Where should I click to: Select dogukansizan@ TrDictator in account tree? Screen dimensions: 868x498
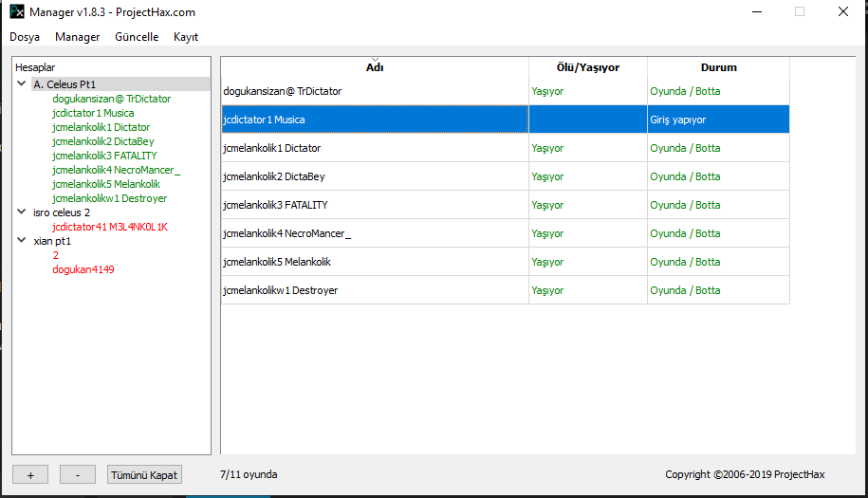click(x=111, y=99)
